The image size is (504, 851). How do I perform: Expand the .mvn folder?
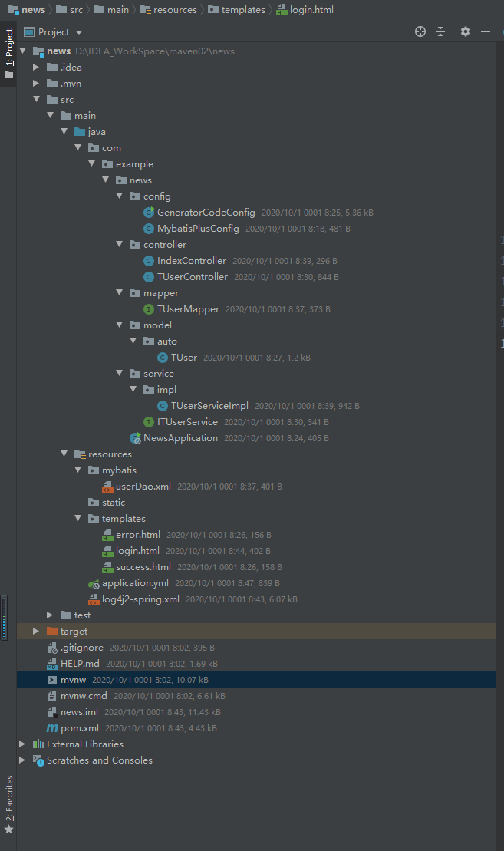(x=36, y=84)
